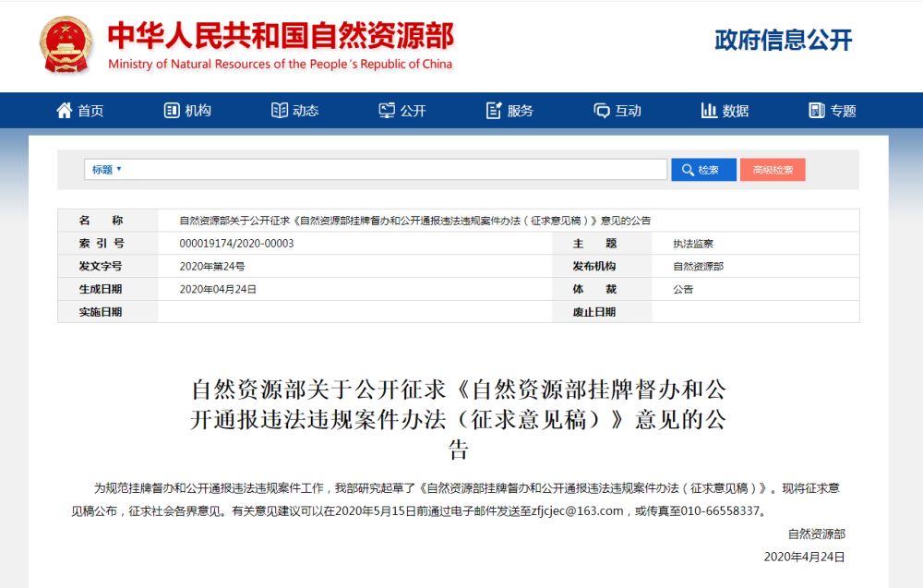Click the 动态 news book icon
The width and height of the screenshot is (923, 588).
coord(280,111)
